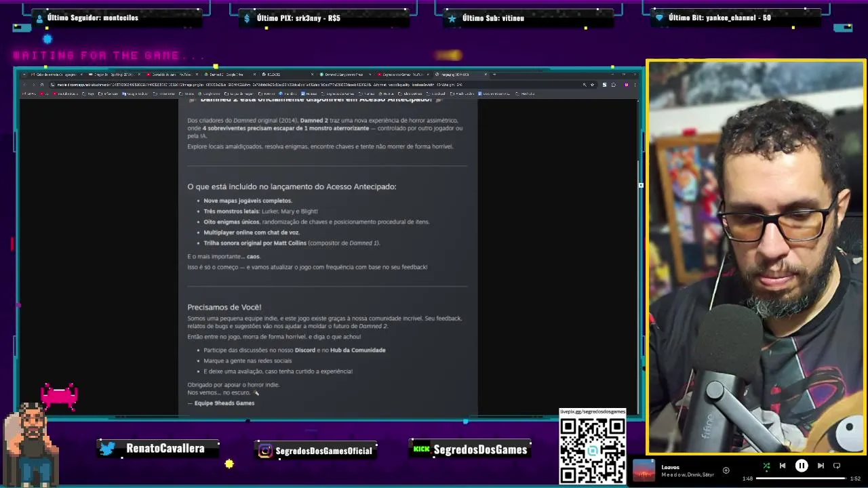Open the browser extensions icon
868x488 pixels.
614,85
